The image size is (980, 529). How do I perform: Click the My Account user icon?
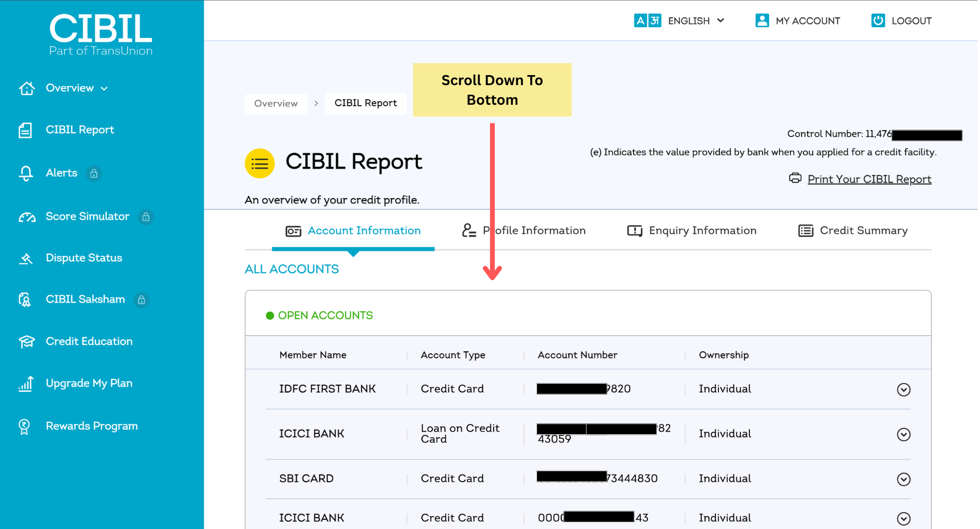(762, 21)
